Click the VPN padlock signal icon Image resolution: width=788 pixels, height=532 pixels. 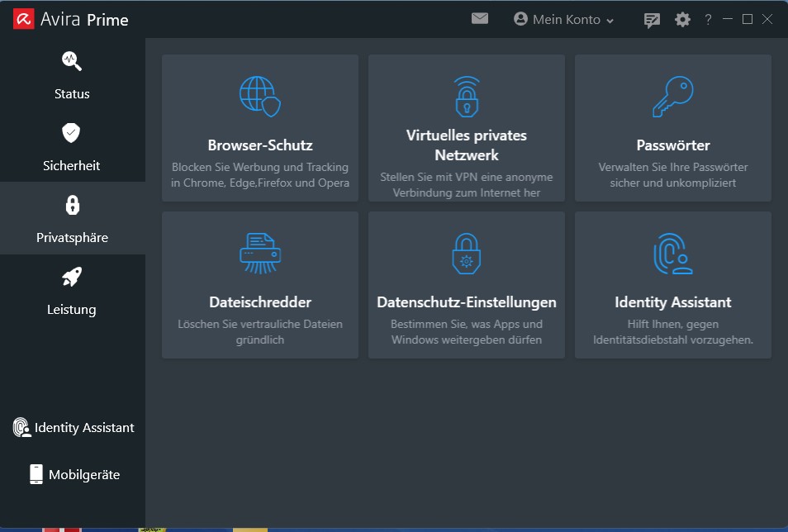467,96
